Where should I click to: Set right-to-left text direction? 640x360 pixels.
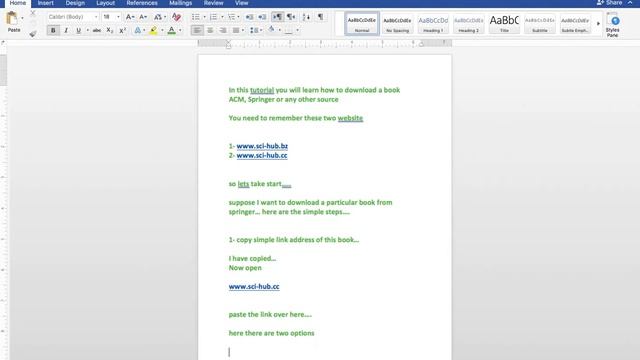[291, 17]
